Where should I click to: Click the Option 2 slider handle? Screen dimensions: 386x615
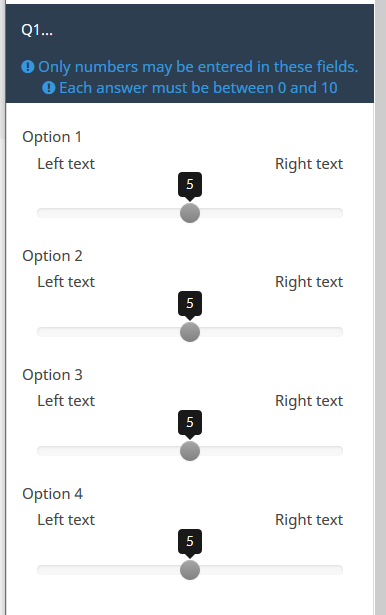coord(190,332)
